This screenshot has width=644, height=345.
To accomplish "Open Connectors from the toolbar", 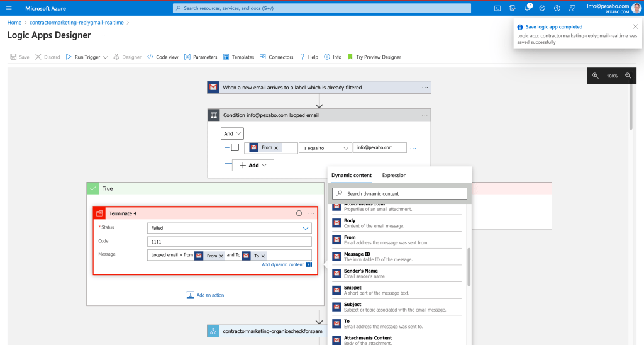I will click(x=277, y=57).
